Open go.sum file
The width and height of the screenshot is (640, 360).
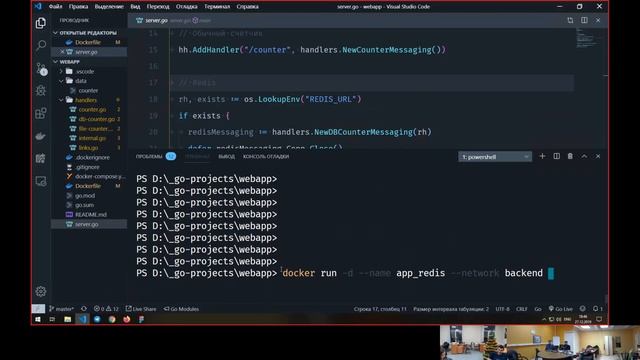point(84,205)
